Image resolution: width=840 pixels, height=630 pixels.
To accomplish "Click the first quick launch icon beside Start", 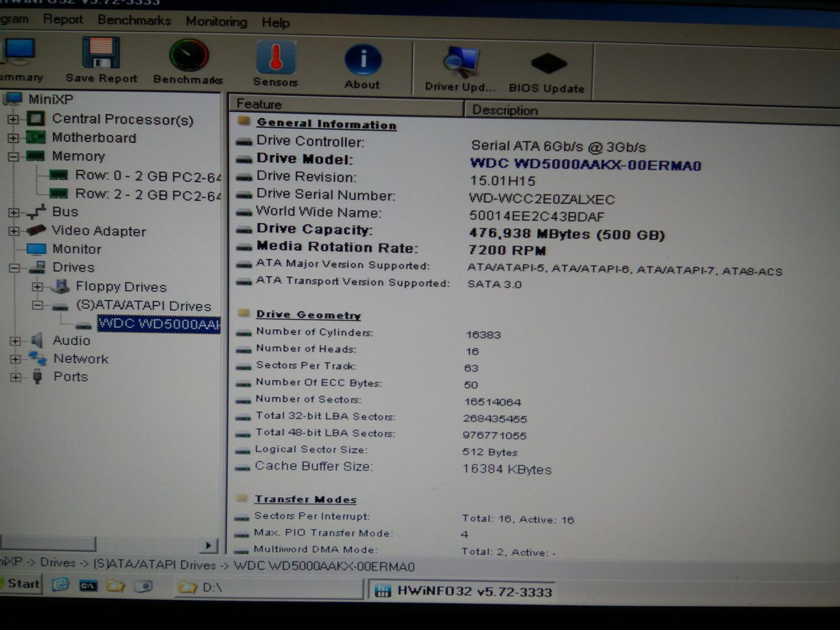I will tap(60, 584).
